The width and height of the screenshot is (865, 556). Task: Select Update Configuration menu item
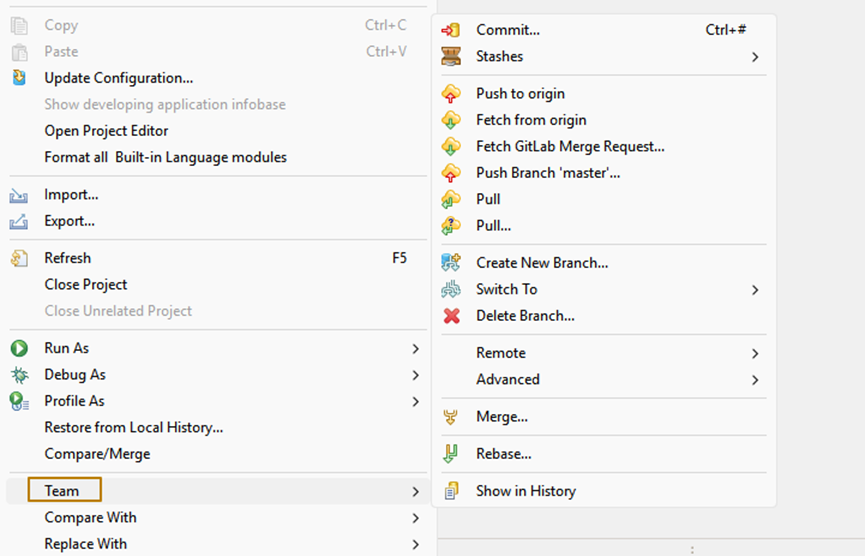pos(118,78)
